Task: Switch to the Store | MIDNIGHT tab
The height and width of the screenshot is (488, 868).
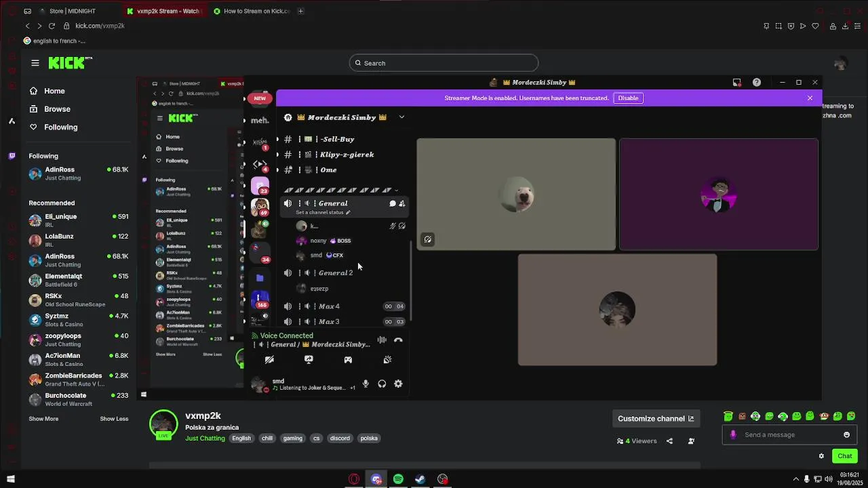Action: [73, 11]
